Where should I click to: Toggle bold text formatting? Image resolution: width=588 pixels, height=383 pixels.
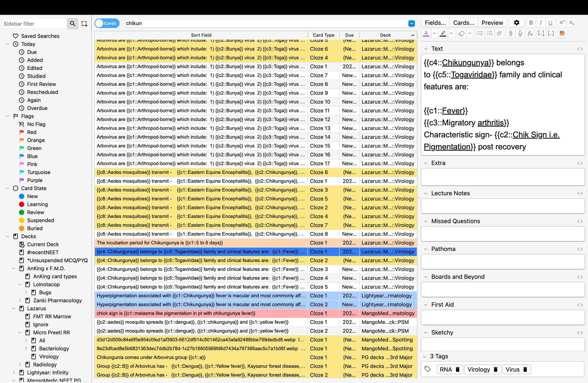click(x=531, y=23)
